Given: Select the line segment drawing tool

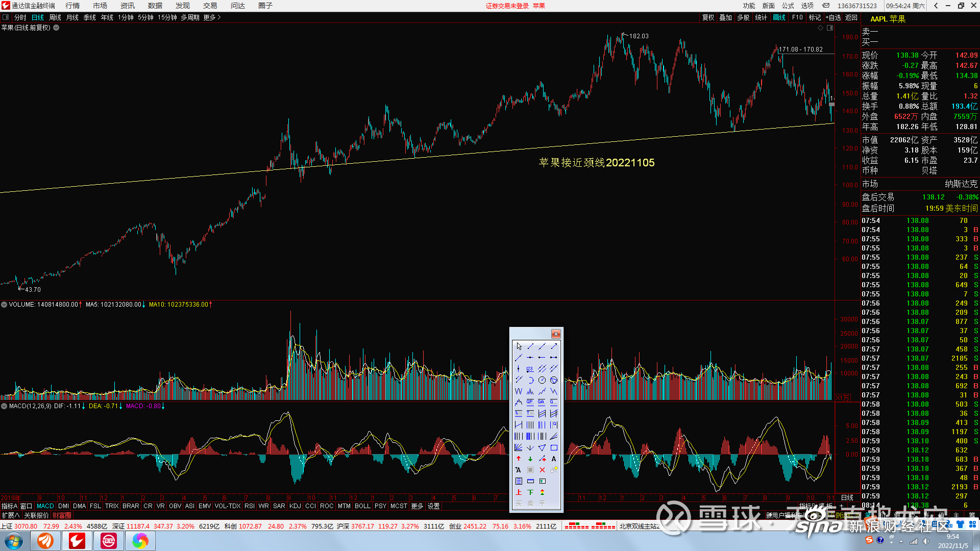Looking at the screenshot, I should tap(530, 346).
